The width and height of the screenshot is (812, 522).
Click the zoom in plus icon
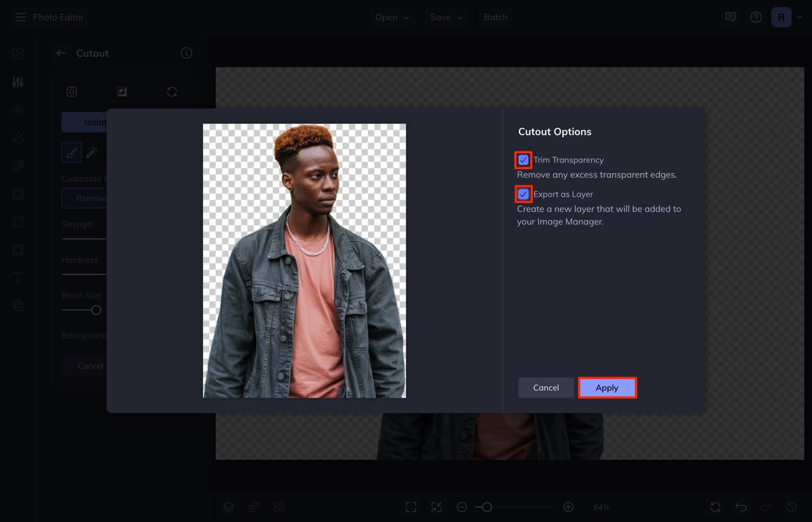point(568,507)
